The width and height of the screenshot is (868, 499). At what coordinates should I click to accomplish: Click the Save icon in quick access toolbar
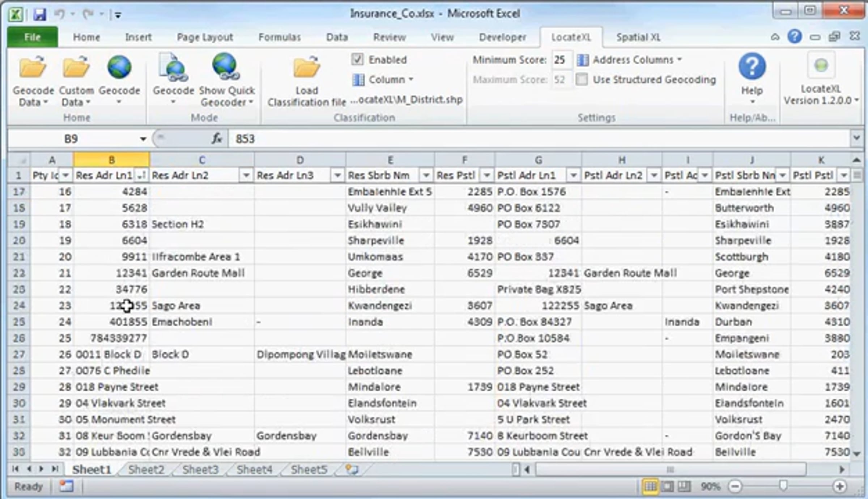[40, 14]
